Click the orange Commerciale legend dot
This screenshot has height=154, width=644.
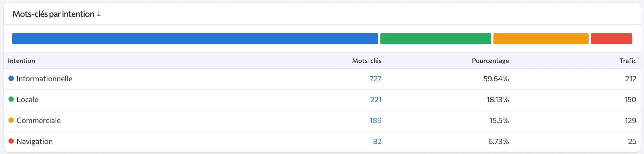point(11,120)
